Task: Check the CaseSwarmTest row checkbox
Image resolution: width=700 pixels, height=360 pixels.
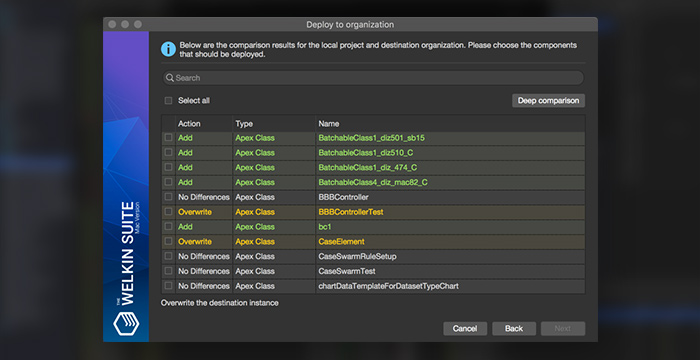Action: (168, 271)
